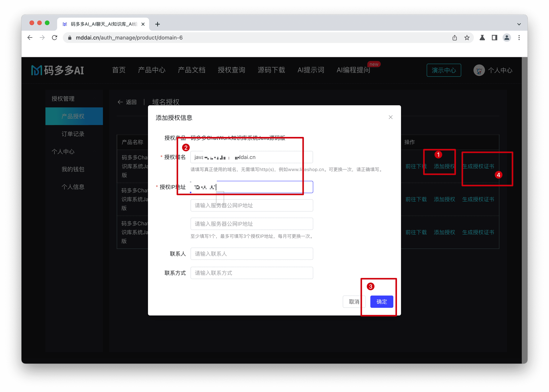Click the 演示中心 button
Screen dimensions: 549x392
point(444,70)
